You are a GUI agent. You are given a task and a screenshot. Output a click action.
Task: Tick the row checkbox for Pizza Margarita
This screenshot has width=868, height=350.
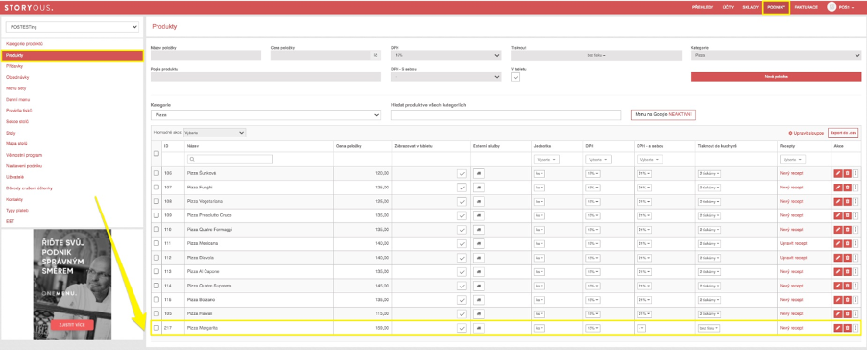coord(157,328)
